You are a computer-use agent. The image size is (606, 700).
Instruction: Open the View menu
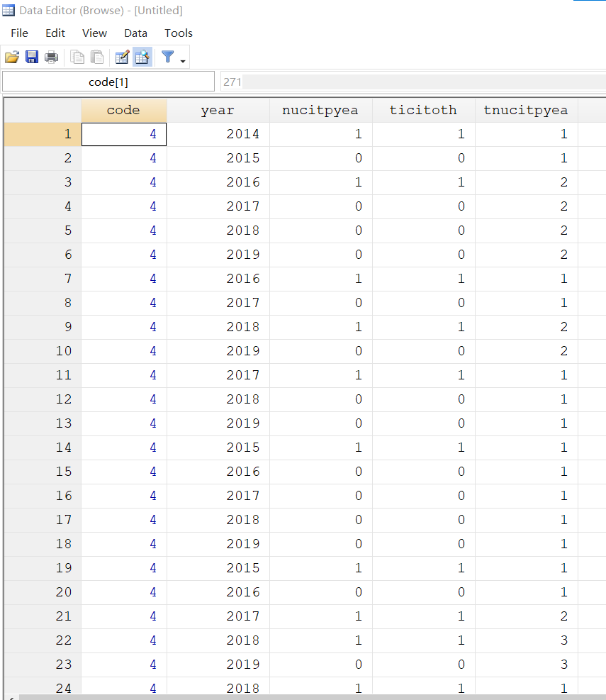point(94,33)
